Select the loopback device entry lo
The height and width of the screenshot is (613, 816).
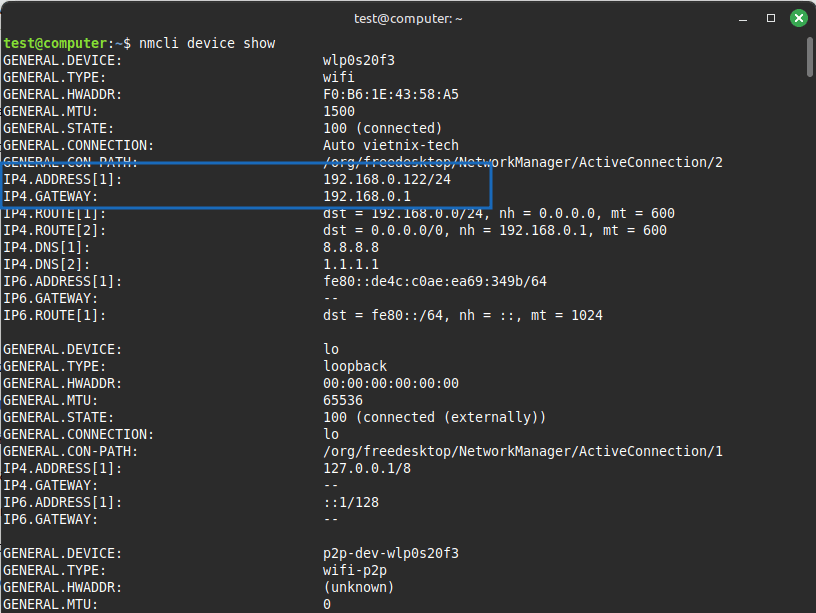point(330,349)
